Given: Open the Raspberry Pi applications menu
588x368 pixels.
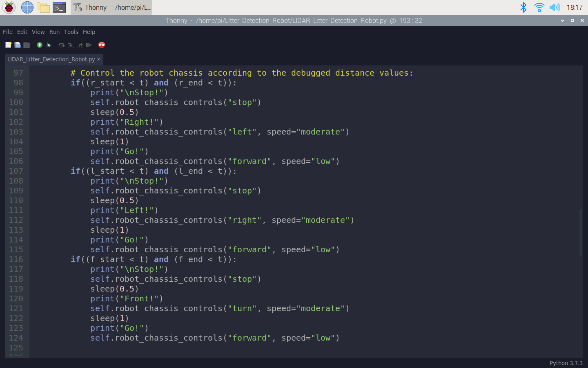Looking at the screenshot, I should pos(9,7).
